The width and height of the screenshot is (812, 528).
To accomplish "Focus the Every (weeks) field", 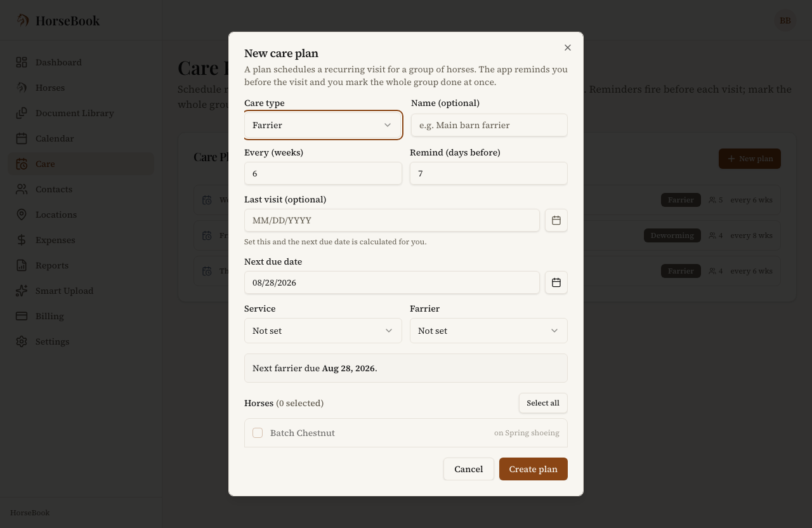I will point(323,173).
